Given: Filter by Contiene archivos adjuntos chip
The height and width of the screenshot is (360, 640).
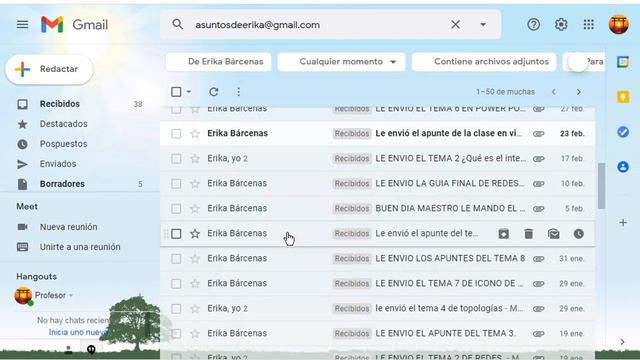Looking at the screenshot, I should pos(484,62).
